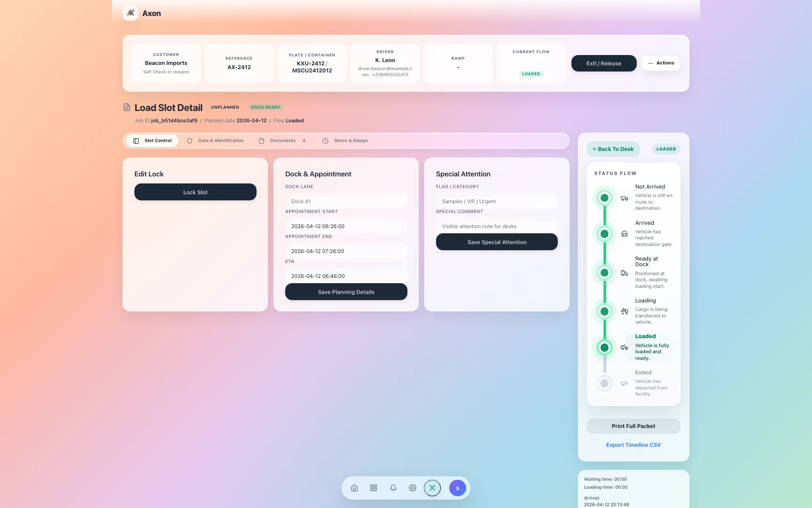Click the Flag / Category field
Image resolution: width=812 pixels, height=508 pixels.
[x=497, y=201]
